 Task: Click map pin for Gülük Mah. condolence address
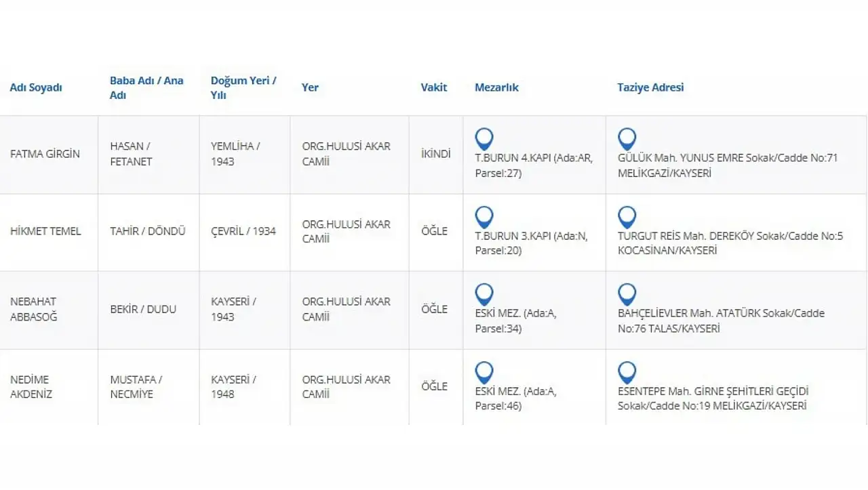click(x=627, y=139)
